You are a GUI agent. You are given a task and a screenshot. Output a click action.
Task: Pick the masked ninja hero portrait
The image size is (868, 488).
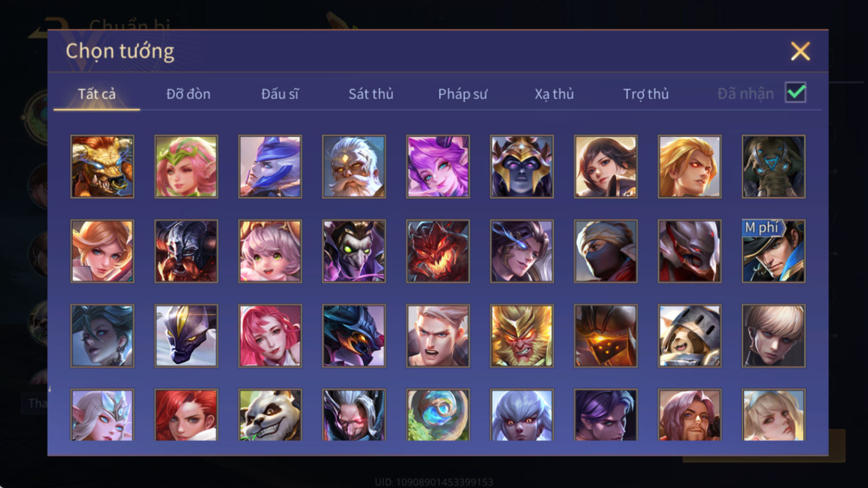pyautogui.click(x=606, y=251)
